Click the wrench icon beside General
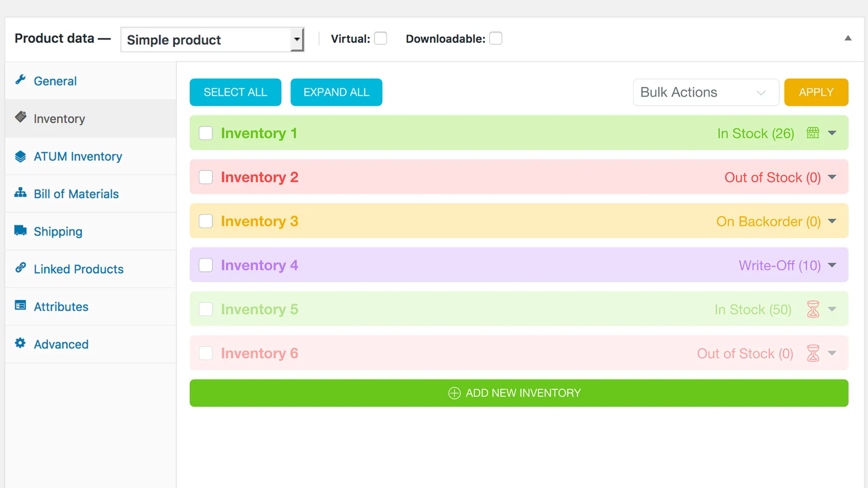The height and width of the screenshot is (488, 868). point(21,80)
